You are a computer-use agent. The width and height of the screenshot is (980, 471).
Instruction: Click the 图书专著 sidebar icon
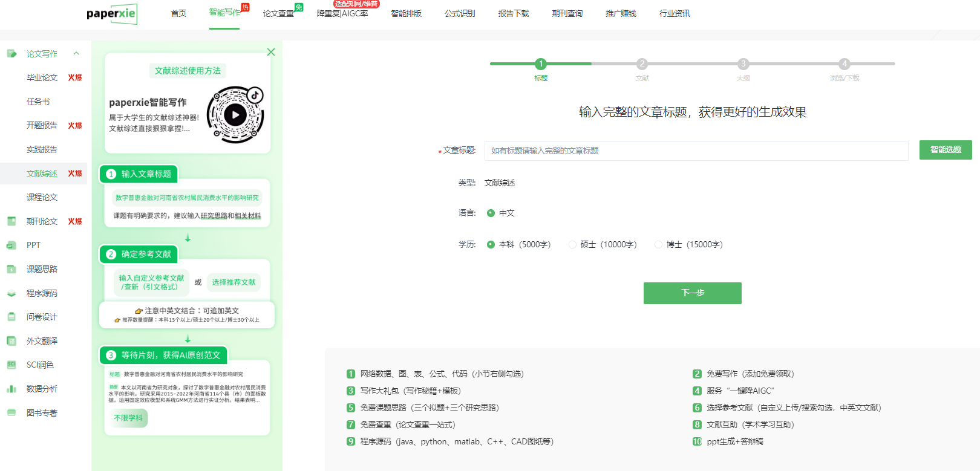tap(11, 413)
